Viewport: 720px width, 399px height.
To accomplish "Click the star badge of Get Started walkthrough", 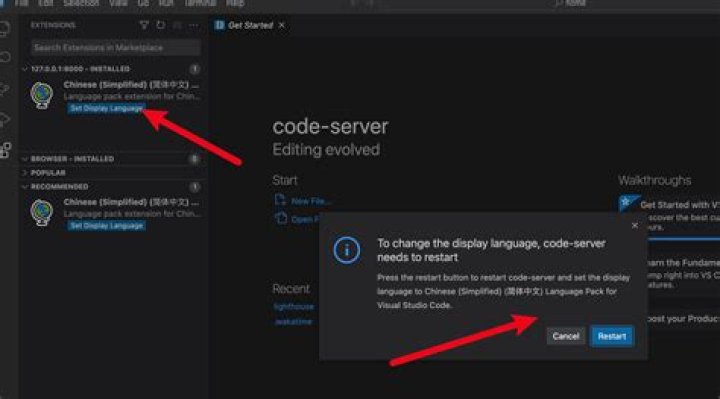I will click(x=628, y=202).
